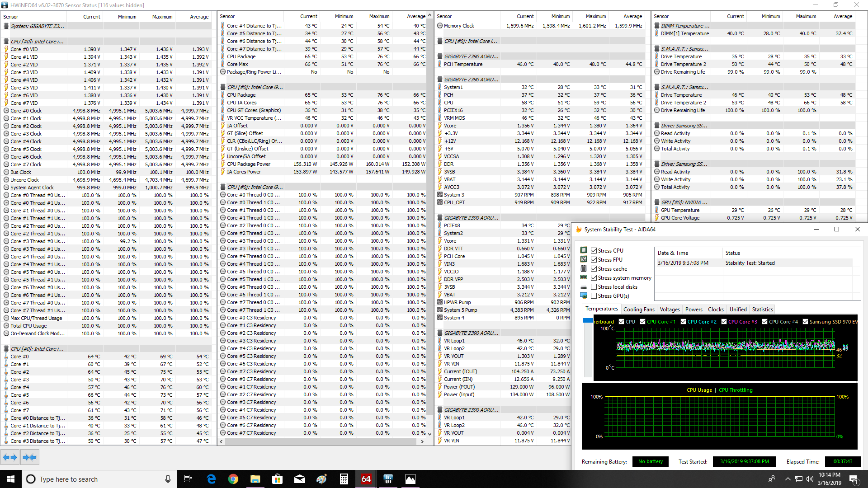Click the blue vertical slider thumb beside the temperature graph

point(588,320)
